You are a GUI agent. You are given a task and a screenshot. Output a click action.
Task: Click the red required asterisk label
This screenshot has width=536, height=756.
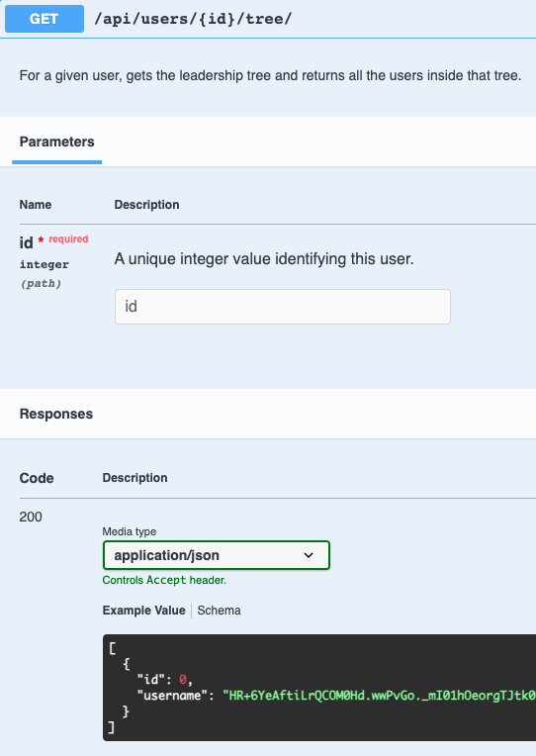click(x=63, y=239)
